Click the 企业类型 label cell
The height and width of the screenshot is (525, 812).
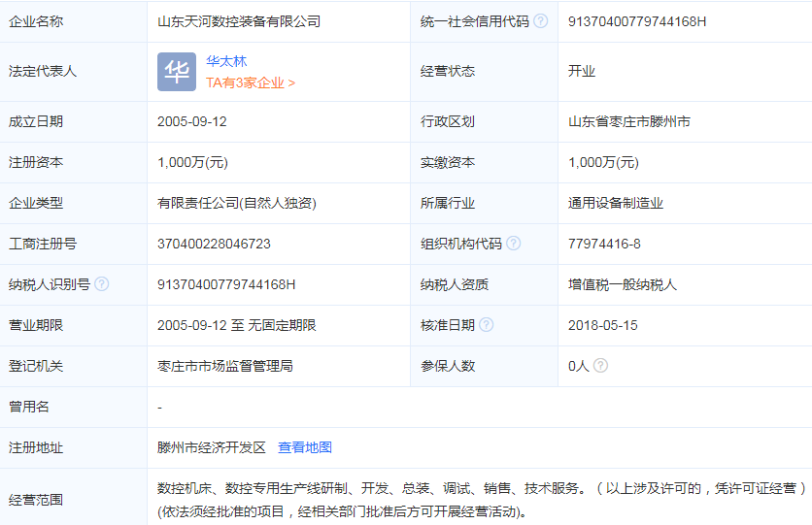point(74,203)
